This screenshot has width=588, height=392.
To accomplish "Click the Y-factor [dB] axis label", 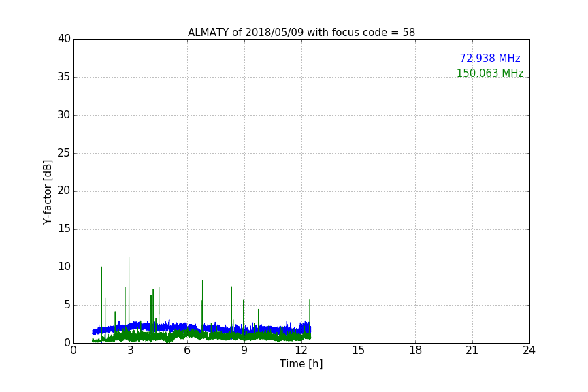I will point(47,192).
